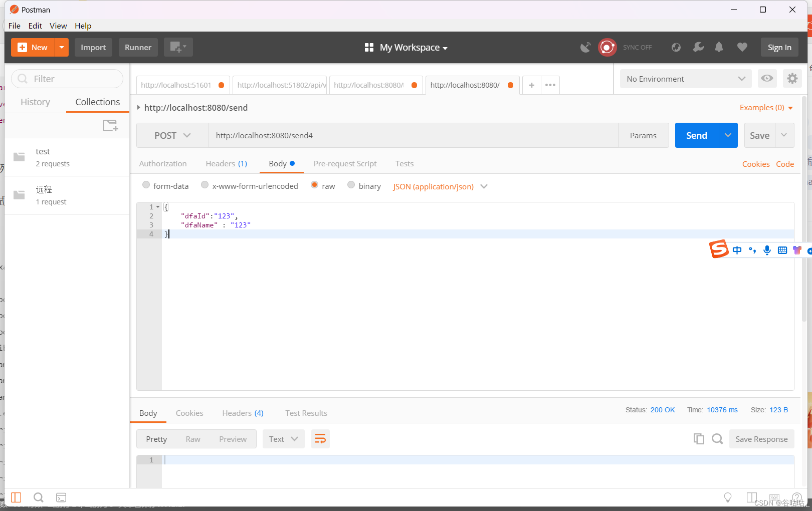Open the JSON (application/json) format dropdown

(440, 186)
